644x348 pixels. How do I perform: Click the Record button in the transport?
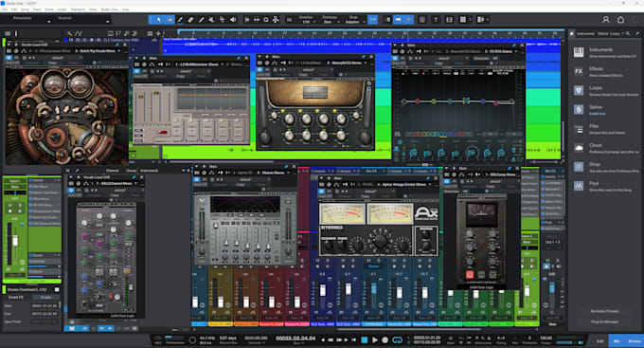coord(385,339)
